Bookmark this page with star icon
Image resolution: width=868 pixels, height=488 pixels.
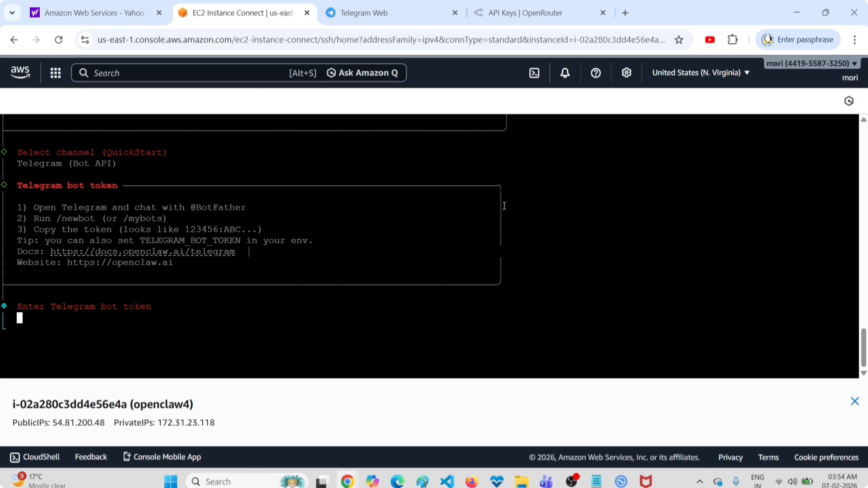pos(679,40)
